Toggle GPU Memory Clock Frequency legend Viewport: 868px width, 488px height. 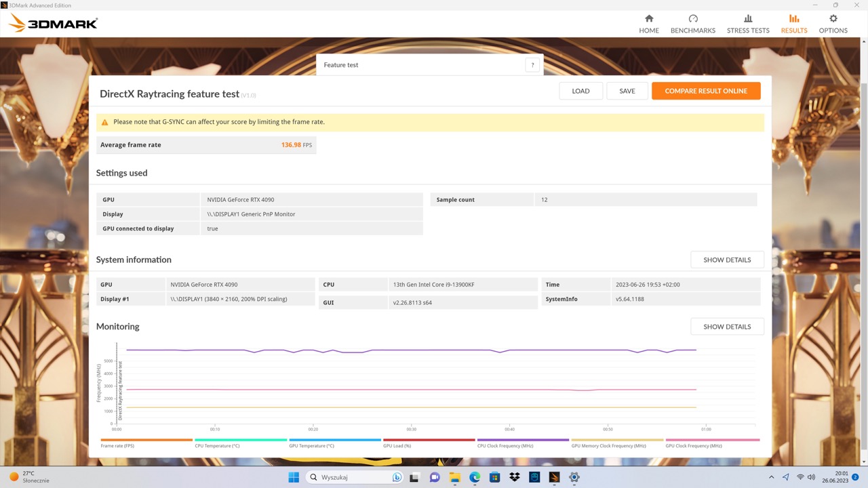point(617,443)
